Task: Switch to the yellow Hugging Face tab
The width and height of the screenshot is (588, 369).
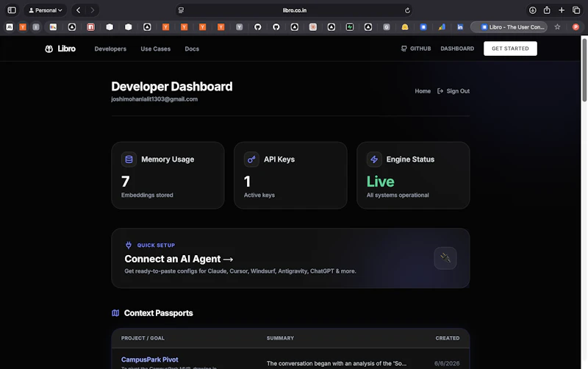Action: coord(405,27)
